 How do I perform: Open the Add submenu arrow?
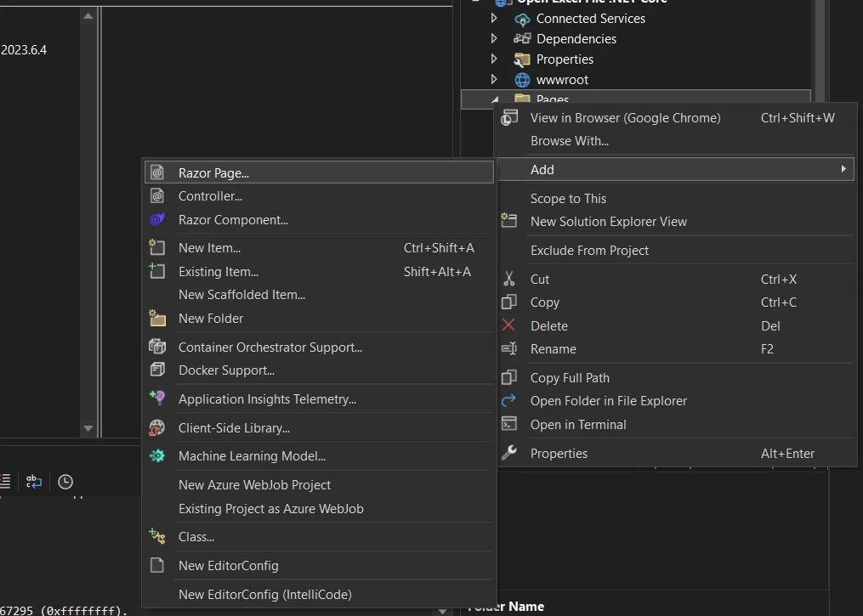pyautogui.click(x=843, y=169)
